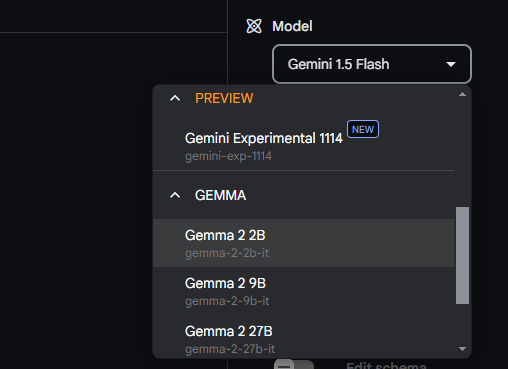Screen dimensions: 508x369
Task: Click the atom-shaped Model icon
Action: pyautogui.click(x=254, y=26)
